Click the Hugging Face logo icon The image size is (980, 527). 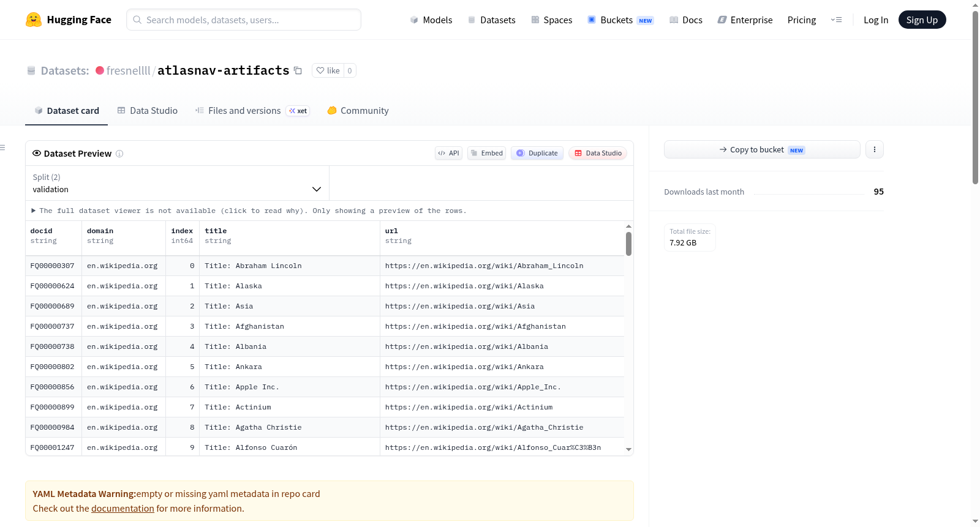(x=34, y=20)
